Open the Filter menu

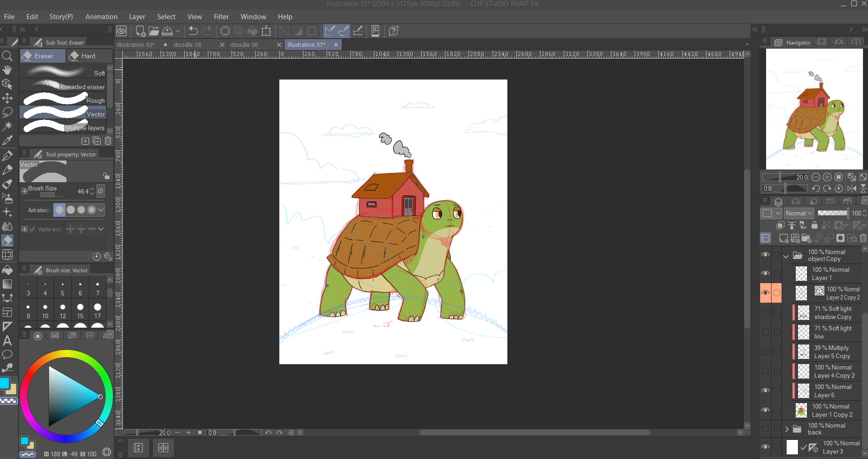coord(221,17)
